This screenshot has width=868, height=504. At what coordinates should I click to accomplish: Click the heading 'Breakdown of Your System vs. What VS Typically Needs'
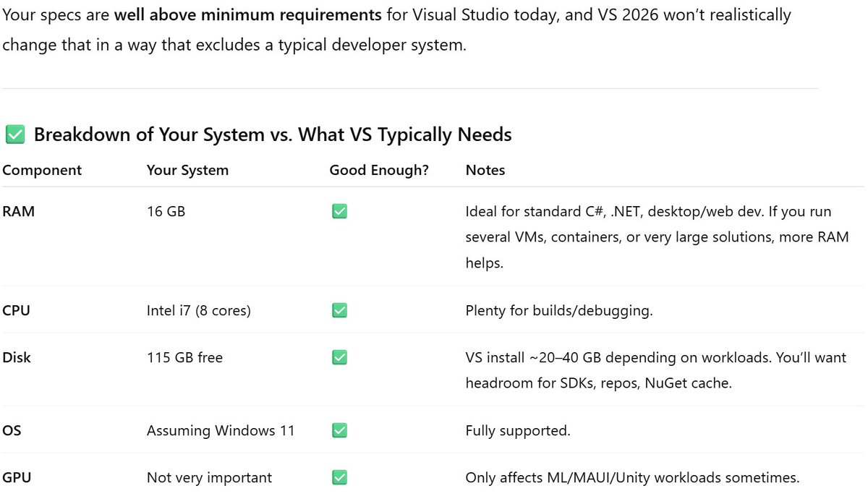click(273, 134)
